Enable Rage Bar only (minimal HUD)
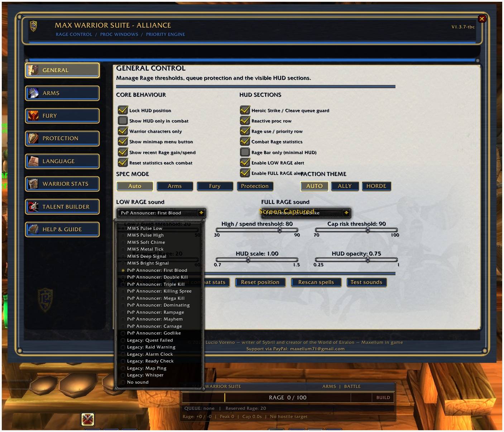The height and width of the screenshot is (432, 504). coord(245,152)
